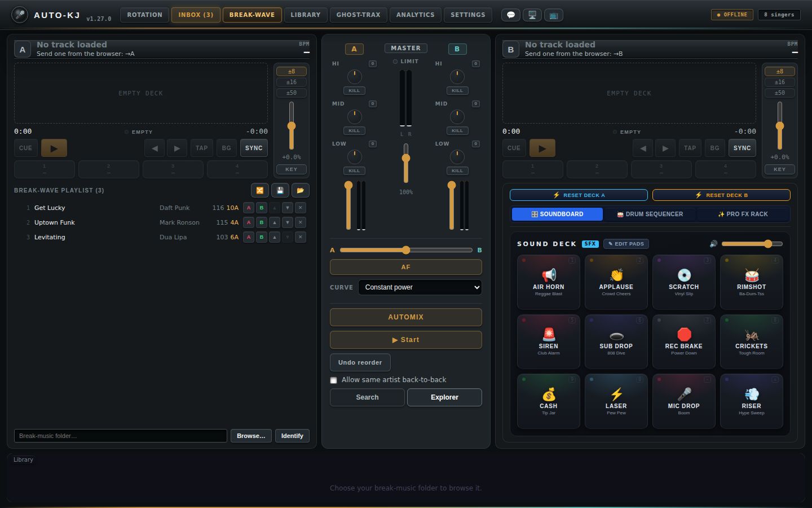Trigger the Air Horn sound pad
The width and height of the screenshot is (812, 508).
pyautogui.click(x=549, y=282)
